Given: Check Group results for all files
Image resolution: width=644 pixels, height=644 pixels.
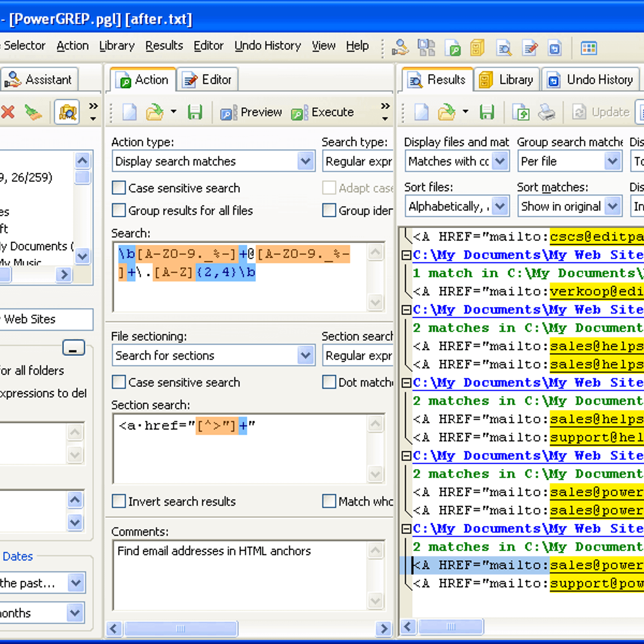Looking at the screenshot, I should pos(119,210).
